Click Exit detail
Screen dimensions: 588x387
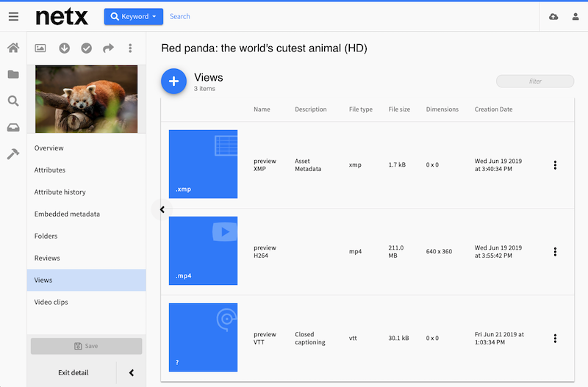[x=73, y=372]
